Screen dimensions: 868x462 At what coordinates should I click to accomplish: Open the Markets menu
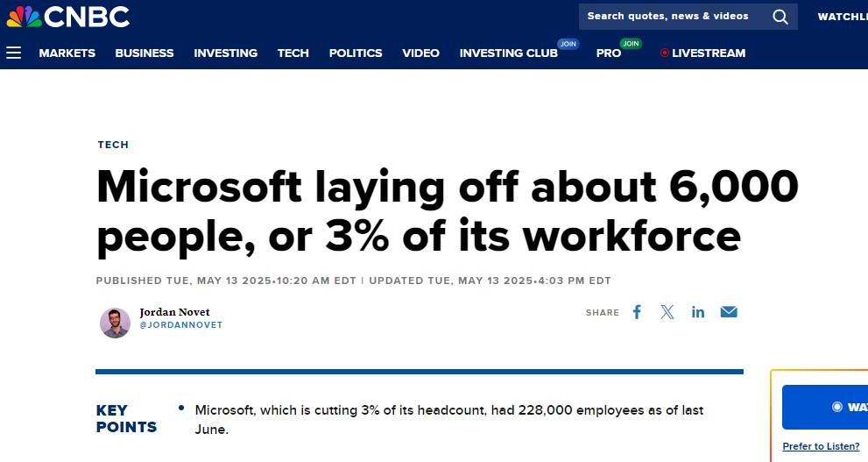point(67,53)
